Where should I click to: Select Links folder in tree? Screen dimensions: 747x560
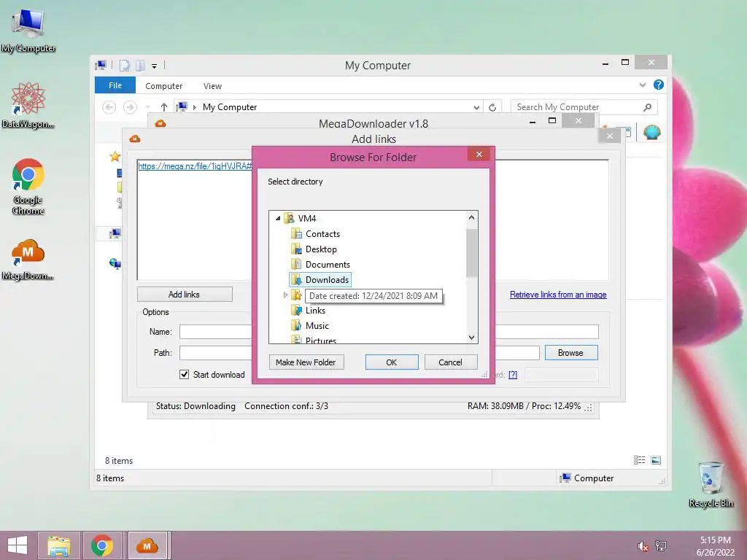point(315,311)
